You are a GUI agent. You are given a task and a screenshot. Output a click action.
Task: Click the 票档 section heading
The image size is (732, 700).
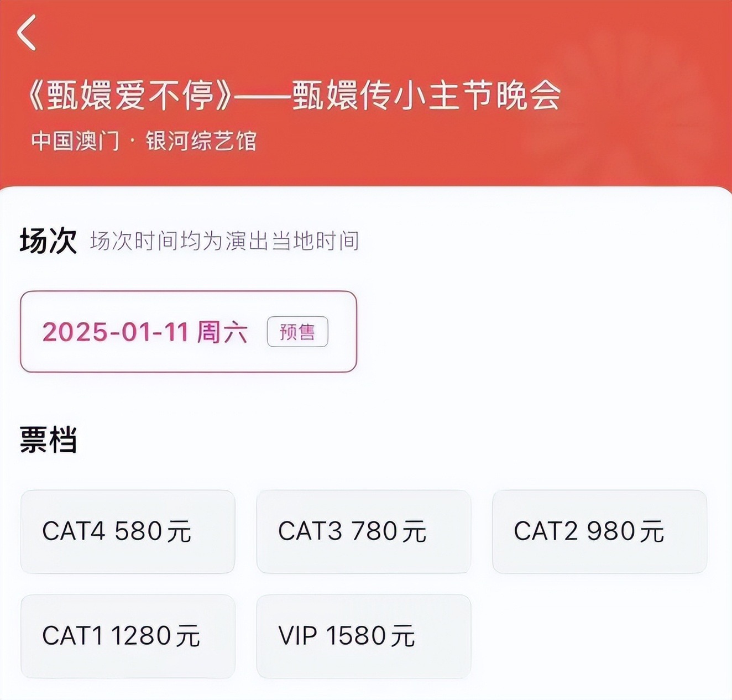48,440
